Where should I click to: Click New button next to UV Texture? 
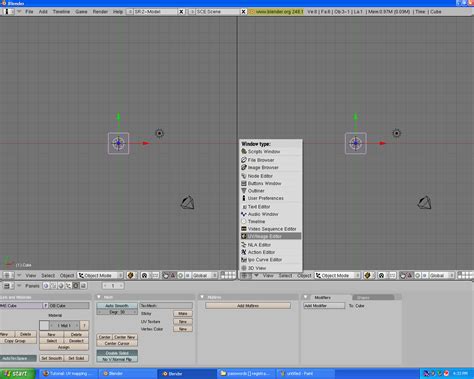point(183,322)
